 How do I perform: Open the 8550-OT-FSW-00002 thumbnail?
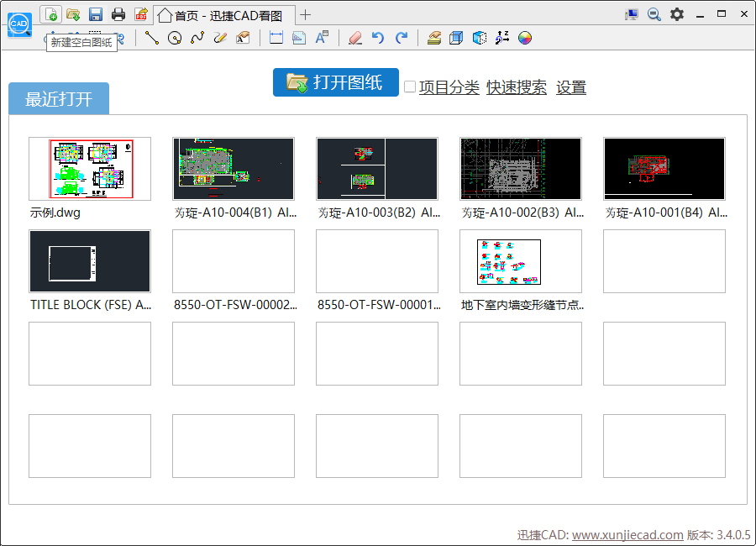[x=234, y=261]
